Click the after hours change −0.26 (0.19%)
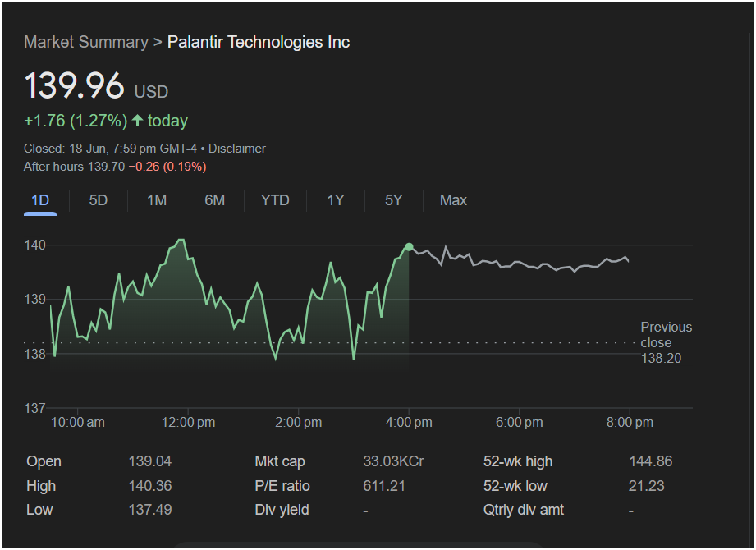The height and width of the screenshot is (550, 756). tap(167, 167)
